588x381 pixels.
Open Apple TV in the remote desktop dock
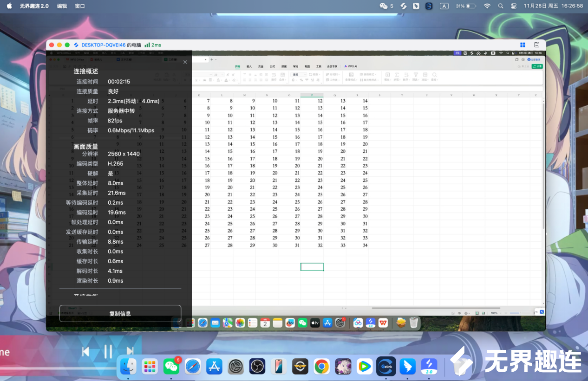(315, 323)
